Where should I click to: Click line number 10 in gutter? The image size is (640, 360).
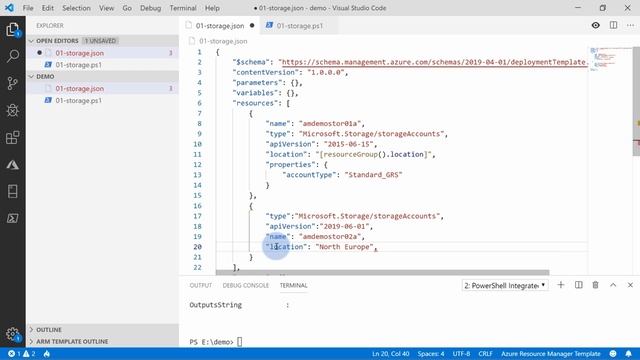click(x=198, y=144)
